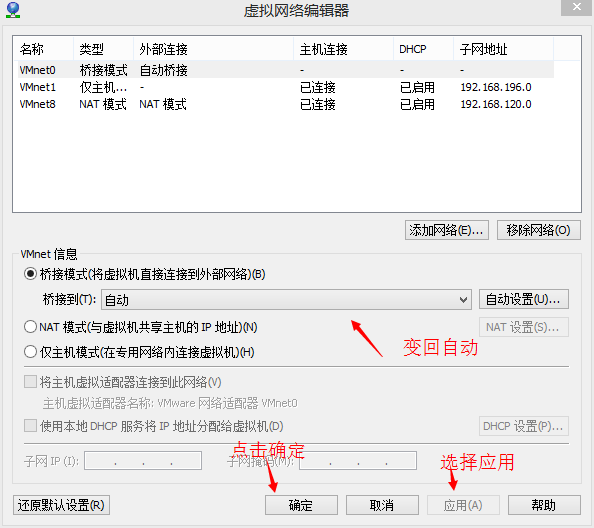Close the 虚拟网络编辑器 window
This screenshot has width=594, height=528.
click(x=576, y=7)
